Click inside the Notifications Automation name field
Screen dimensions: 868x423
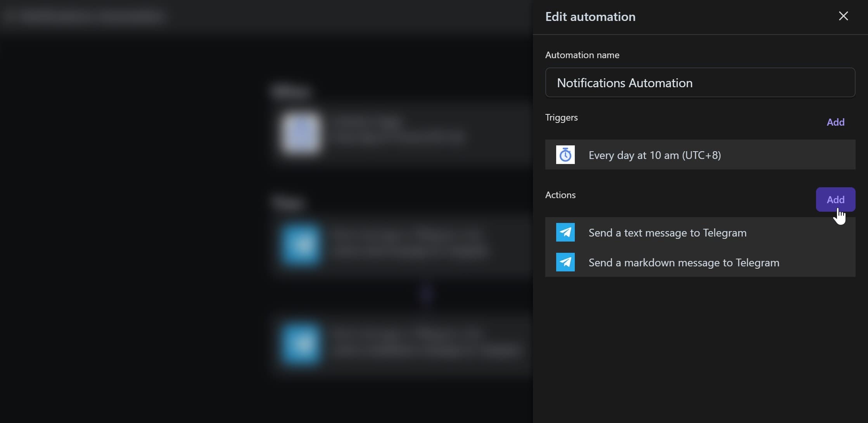click(700, 82)
